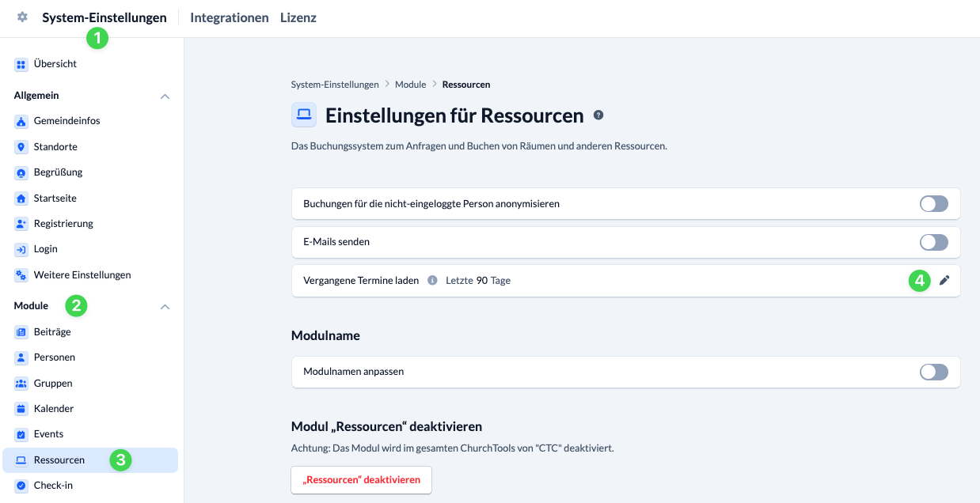Viewport: 980px width, 503px height.
Task: Click the Gruppen people icon
Action: [x=21, y=384]
